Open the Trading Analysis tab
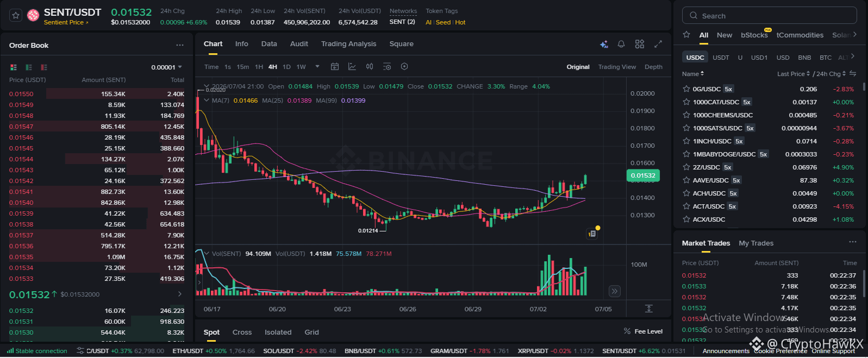868x358 pixels. (348, 44)
